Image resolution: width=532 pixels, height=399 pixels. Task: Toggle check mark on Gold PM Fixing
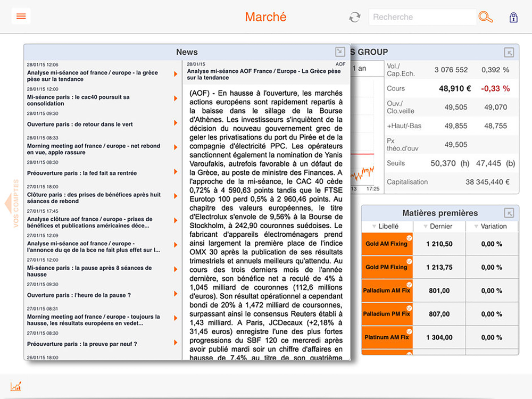(x=409, y=261)
